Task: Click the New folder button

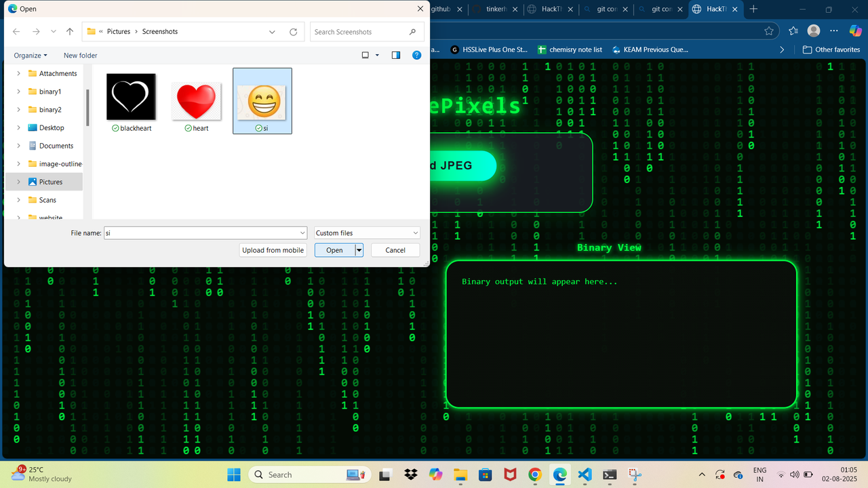Action: (x=81, y=56)
